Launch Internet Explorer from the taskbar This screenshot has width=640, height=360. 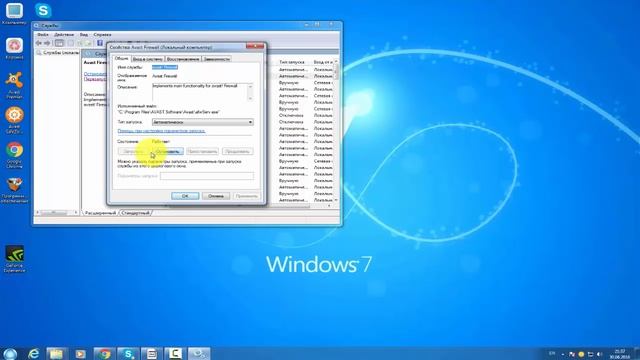[x=33, y=353]
